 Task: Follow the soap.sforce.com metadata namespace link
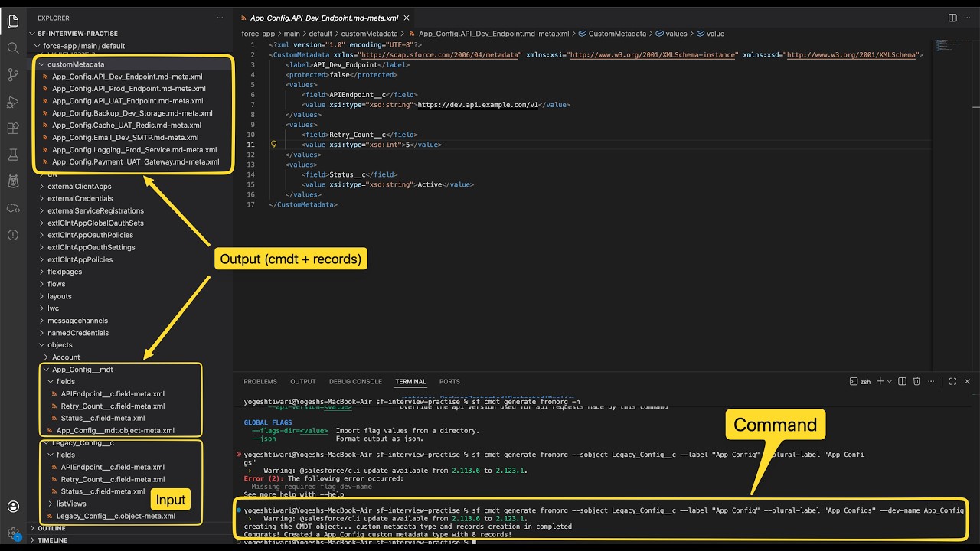pyautogui.click(x=441, y=55)
